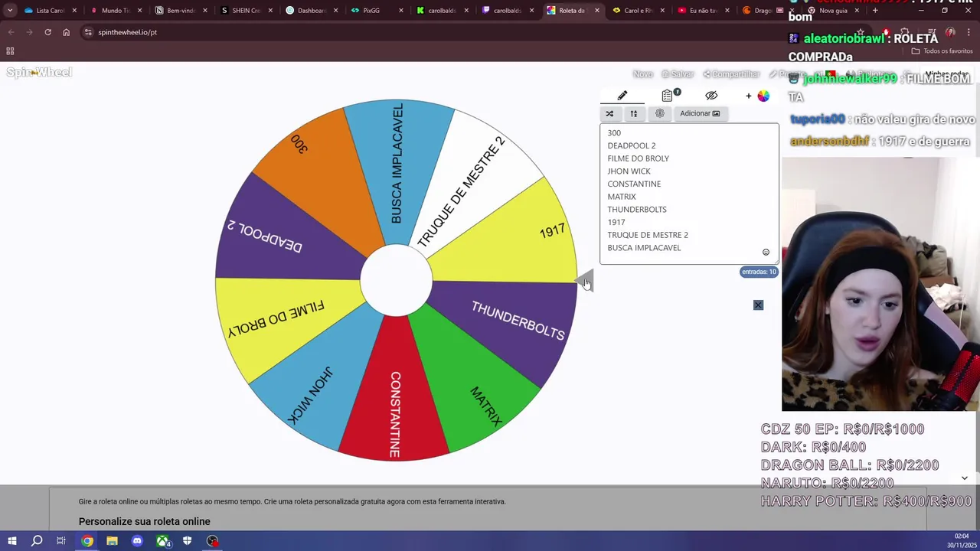This screenshot has width=980, height=551.
Task: Open Task View from the taskbar
Action: coord(61,541)
